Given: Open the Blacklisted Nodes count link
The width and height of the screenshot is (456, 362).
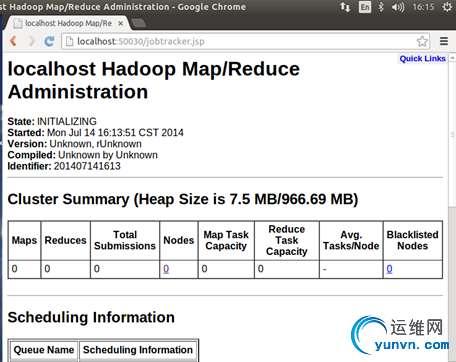Looking at the screenshot, I should [389, 269].
